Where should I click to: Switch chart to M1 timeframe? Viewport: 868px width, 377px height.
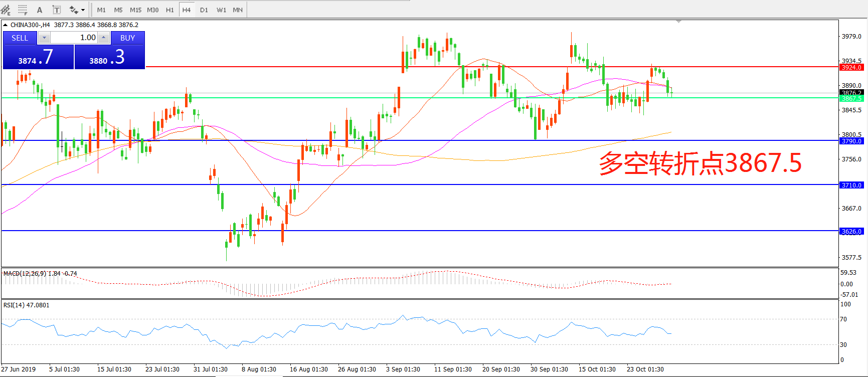tap(101, 10)
